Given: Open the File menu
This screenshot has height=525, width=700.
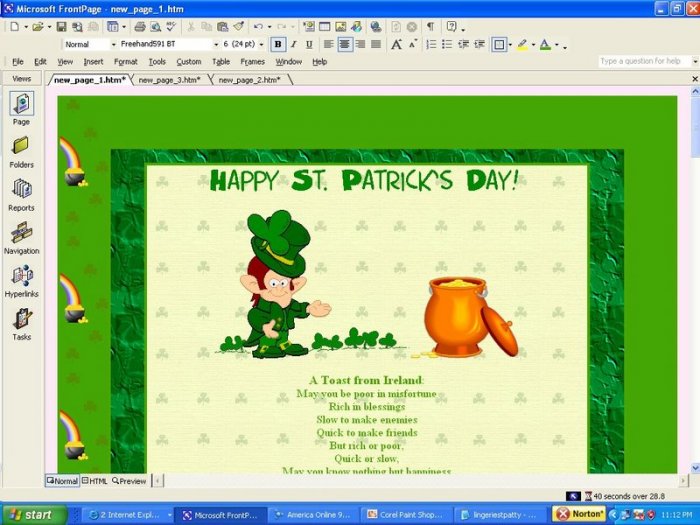Looking at the screenshot, I should tap(18, 62).
